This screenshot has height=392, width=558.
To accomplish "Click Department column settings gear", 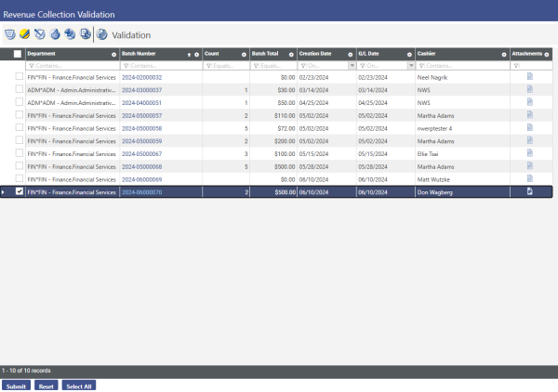I will click(113, 55).
